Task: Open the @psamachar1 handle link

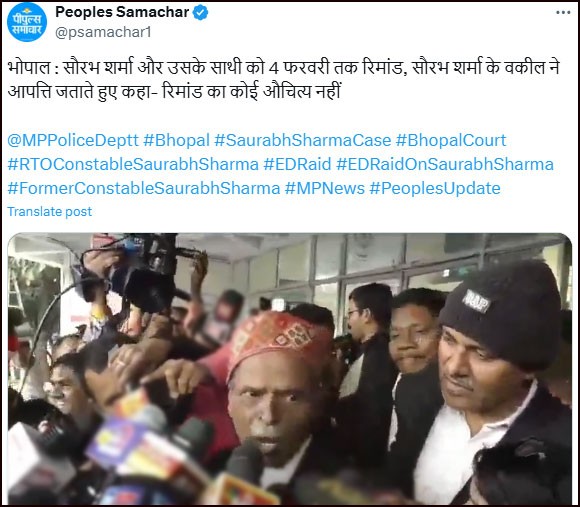Action: [103, 33]
